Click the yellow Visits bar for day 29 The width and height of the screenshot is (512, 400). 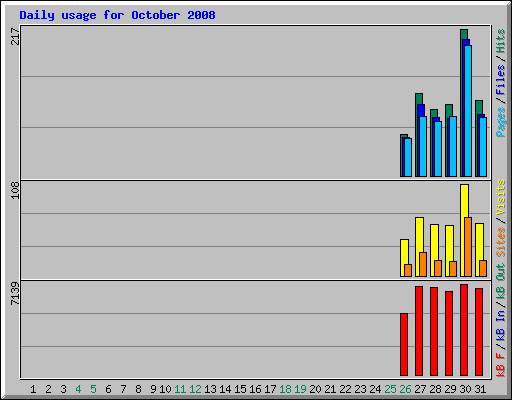[x=449, y=243]
